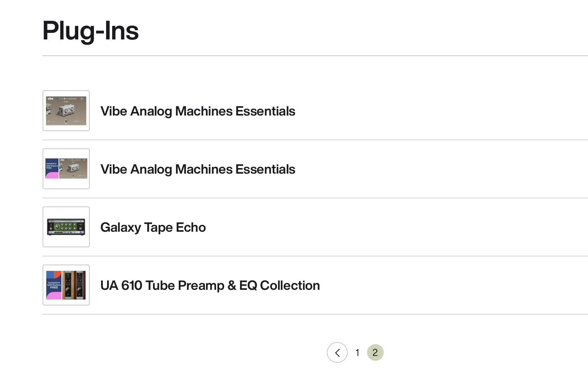
Task: Click the tape machine image beside the Vibe badge
Action: (73, 168)
